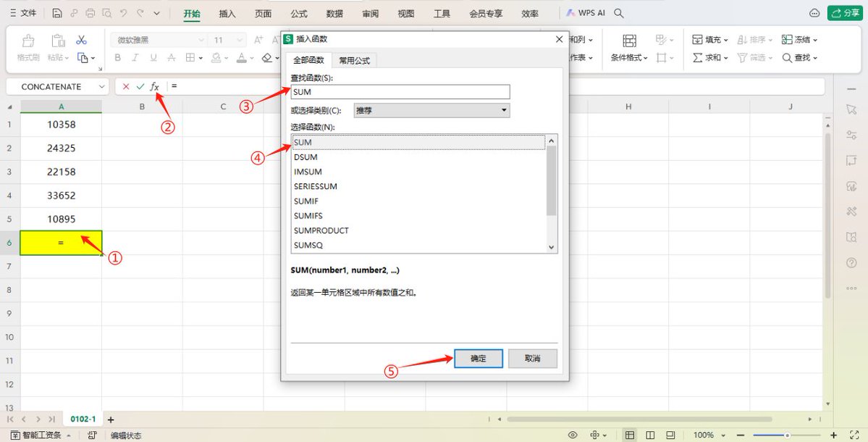Select the Cut scissors icon

[81, 40]
